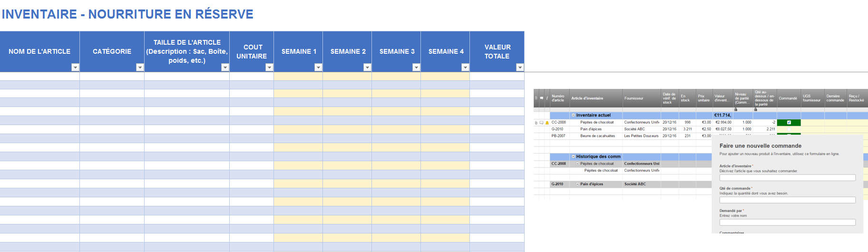The height and width of the screenshot is (252, 868).
Task: Click the info column header icon
Action: pos(547,98)
